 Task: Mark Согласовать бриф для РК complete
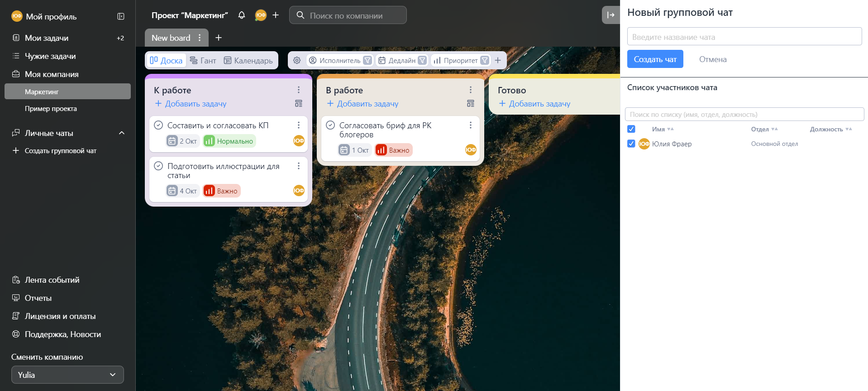pos(330,125)
